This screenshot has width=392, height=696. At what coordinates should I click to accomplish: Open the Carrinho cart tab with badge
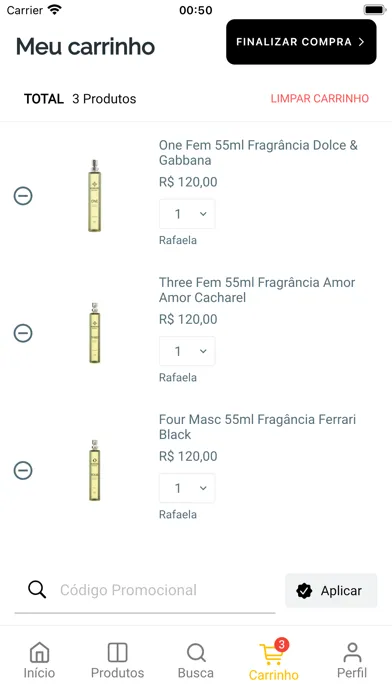coord(274,660)
